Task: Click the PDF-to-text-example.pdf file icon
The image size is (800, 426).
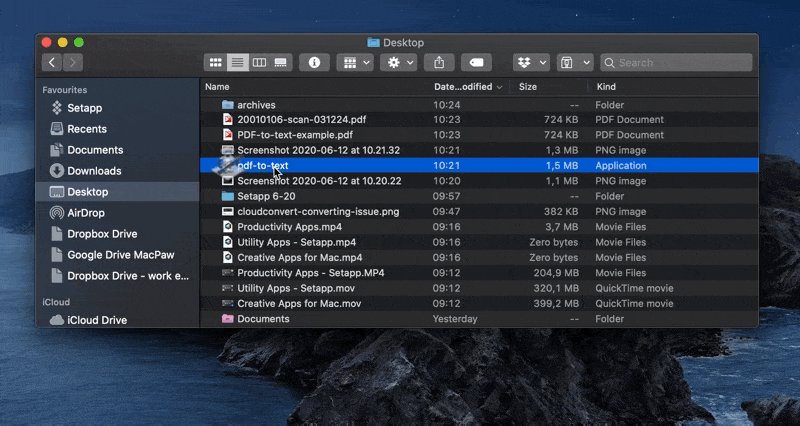Action: point(228,135)
